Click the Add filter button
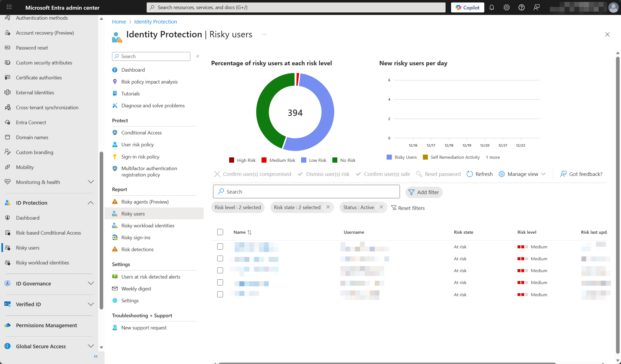The width and height of the screenshot is (621, 364). point(424,192)
